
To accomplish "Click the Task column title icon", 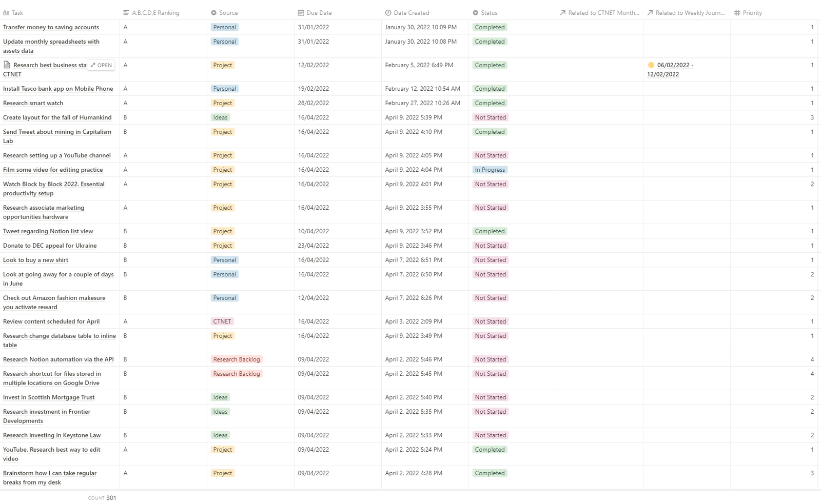I will point(6,13).
